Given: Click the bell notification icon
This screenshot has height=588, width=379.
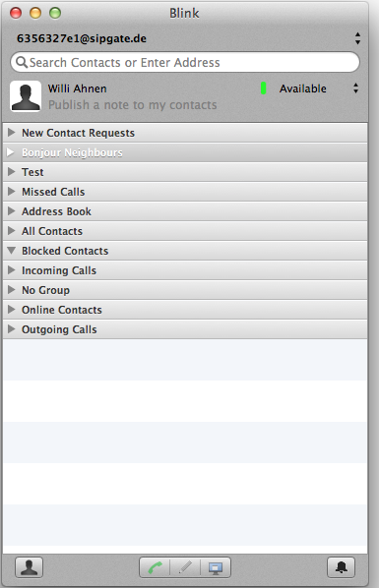Looking at the screenshot, I should point(341,567).
